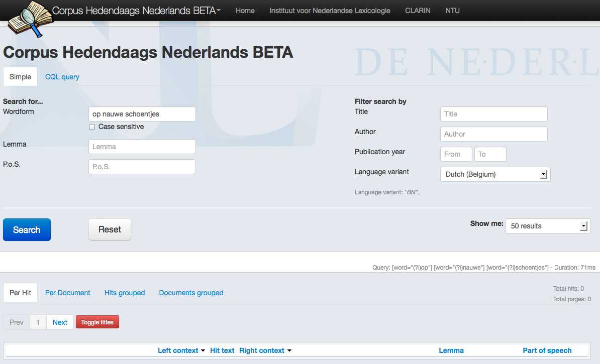
Task: Click the Author filter field
Action: [x=493, y=134]
